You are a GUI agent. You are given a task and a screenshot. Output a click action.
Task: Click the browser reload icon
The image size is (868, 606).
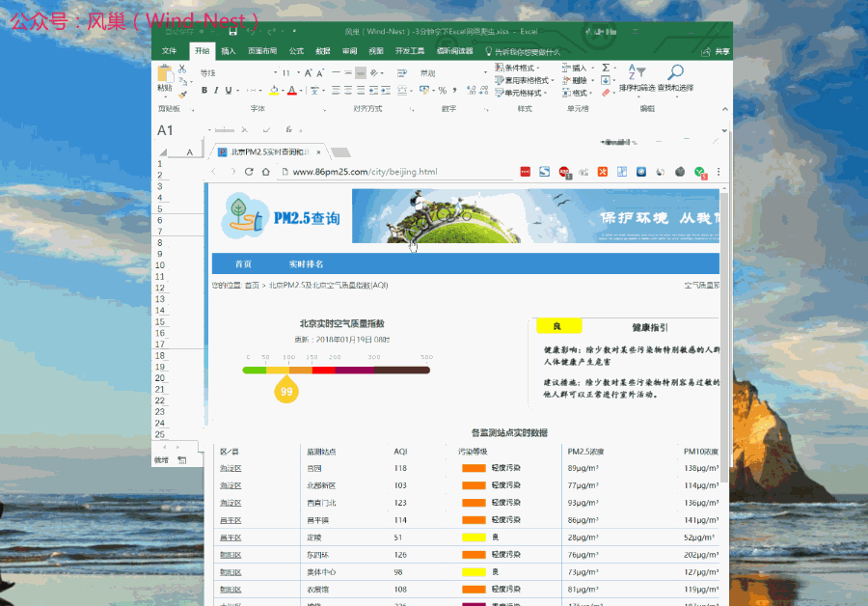click(x=249, y=172)
